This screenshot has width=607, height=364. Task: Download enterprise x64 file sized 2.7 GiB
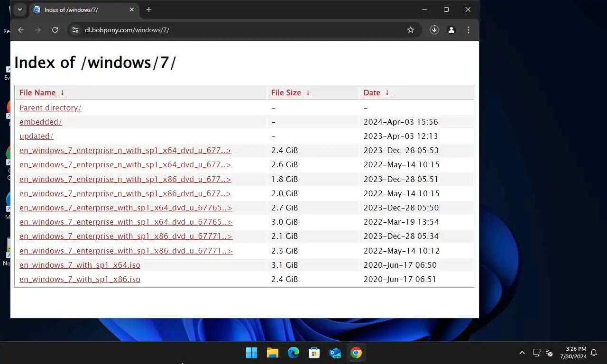pyautogui.click(x=126, y=208)
